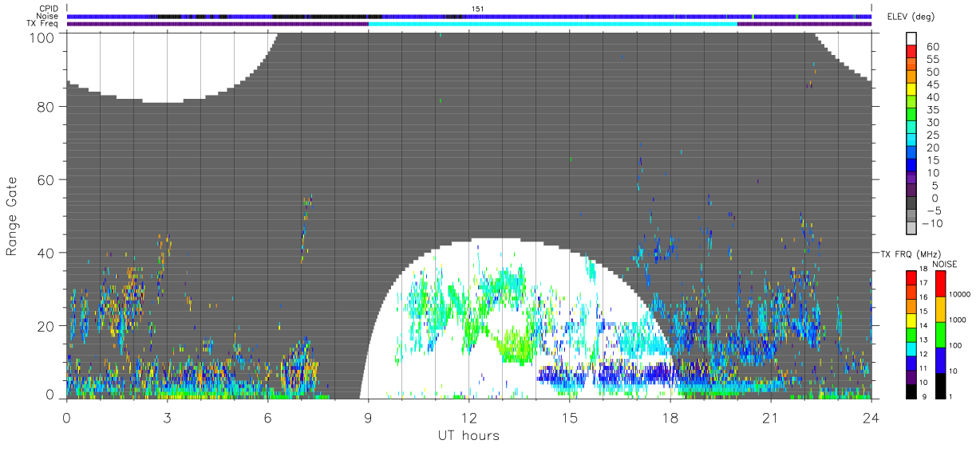
Task: Click the '30' label on ELEV colorbar
Action: (931, 122)
